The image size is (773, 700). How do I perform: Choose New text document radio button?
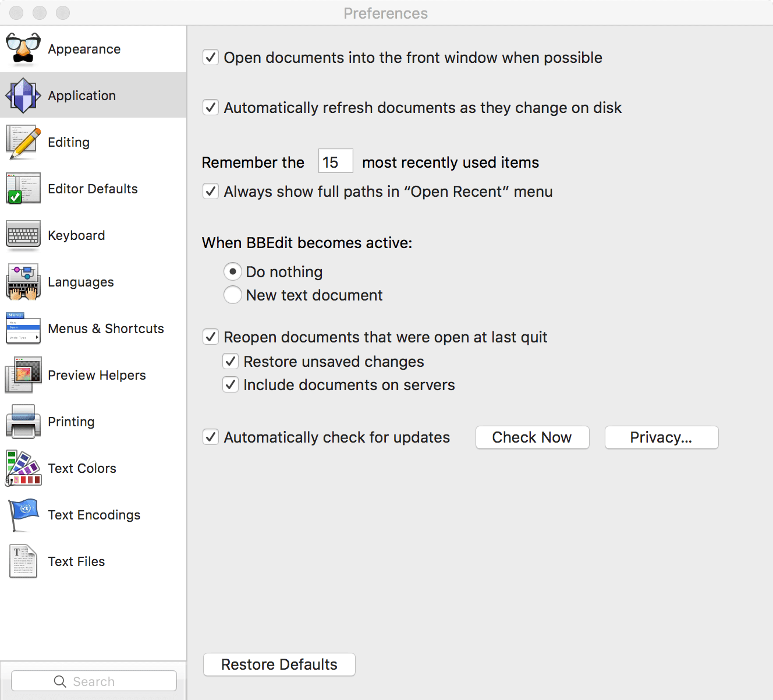point(233,295)
